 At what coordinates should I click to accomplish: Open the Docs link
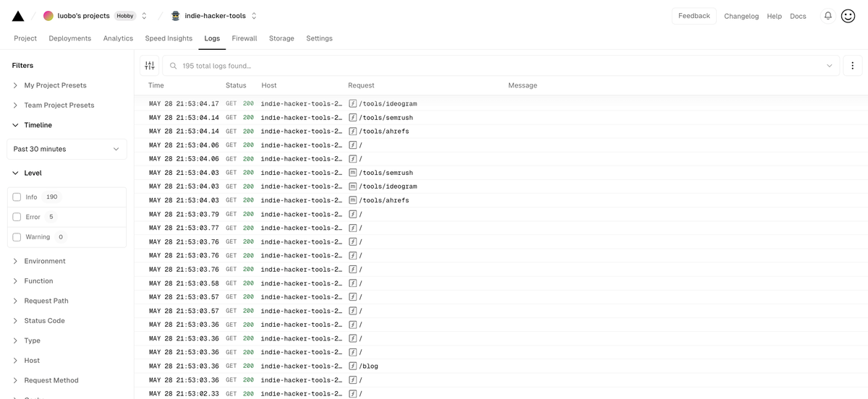pos(798,16)
